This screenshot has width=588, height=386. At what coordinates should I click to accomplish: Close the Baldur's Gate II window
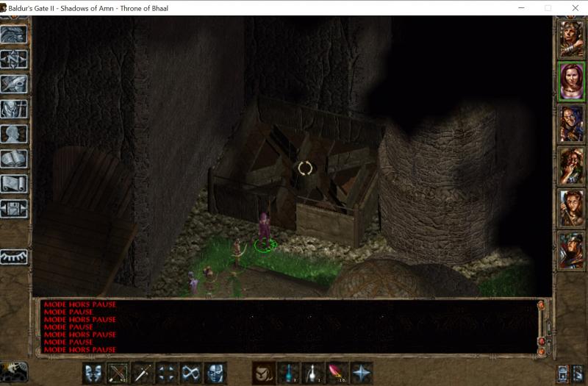(x=576, y=8)
